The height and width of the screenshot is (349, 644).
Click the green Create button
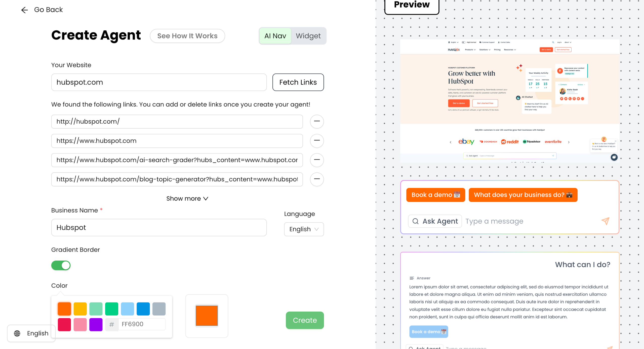click(x=305, y=320)
